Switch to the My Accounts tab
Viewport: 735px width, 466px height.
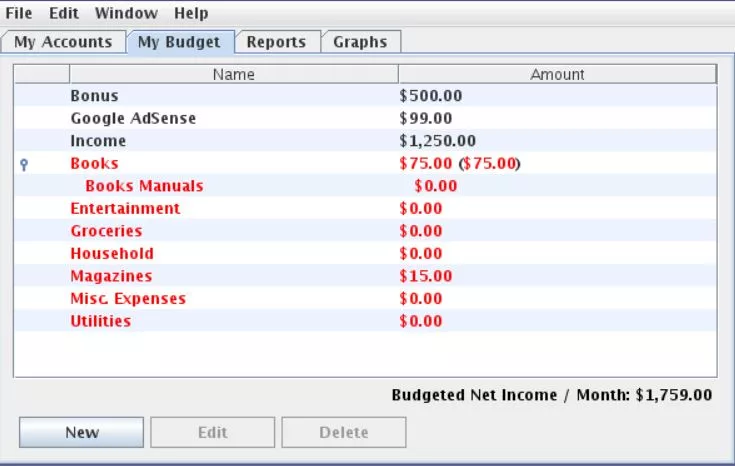pyautogui.click(x=63, y=42)
